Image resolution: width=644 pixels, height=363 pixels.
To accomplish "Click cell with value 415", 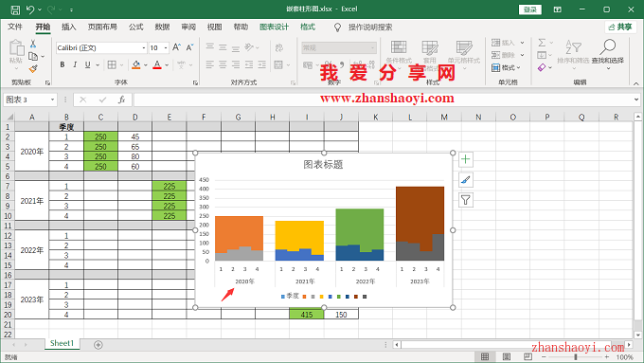I will pos(307,315).
